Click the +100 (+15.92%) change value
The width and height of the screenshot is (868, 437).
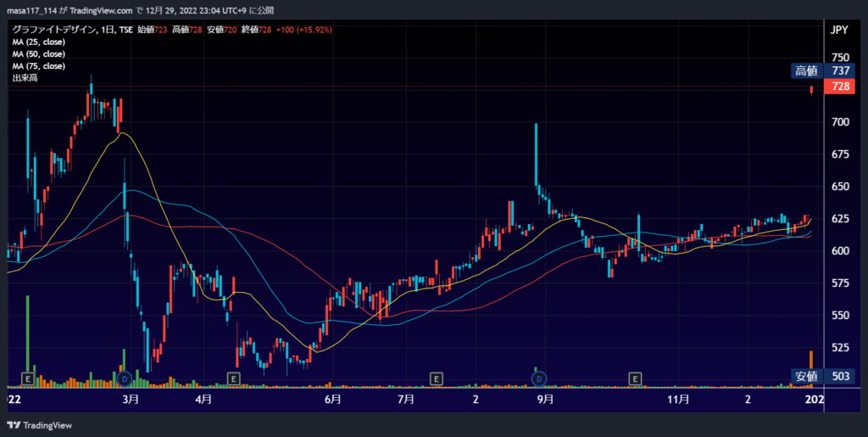point(303,30)
